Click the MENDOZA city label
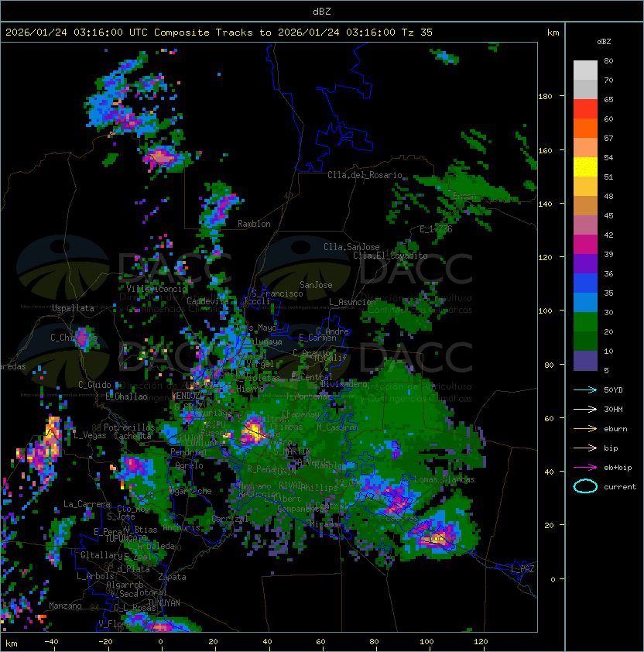 tap(188, 396)
